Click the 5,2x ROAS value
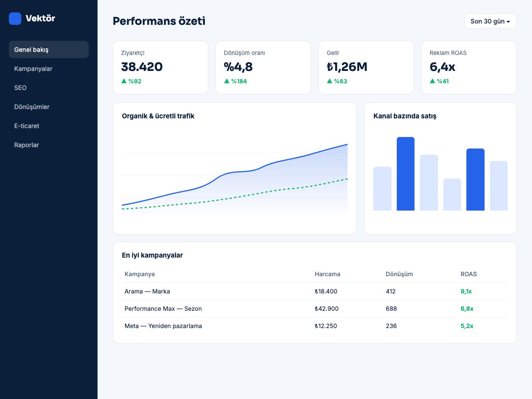Image resolution: width=532 pixels, height=399 pixels. (x=467, y=326)
